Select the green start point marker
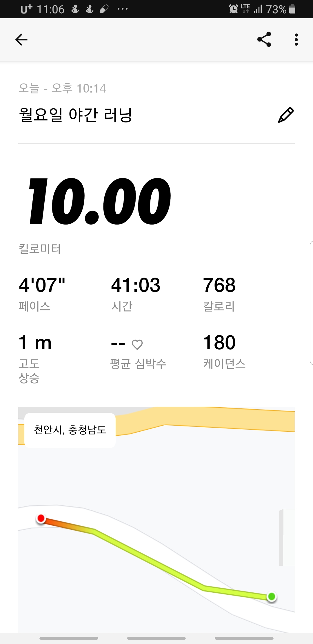The height and width of the screenshot is (644, 313). (272, 596)
